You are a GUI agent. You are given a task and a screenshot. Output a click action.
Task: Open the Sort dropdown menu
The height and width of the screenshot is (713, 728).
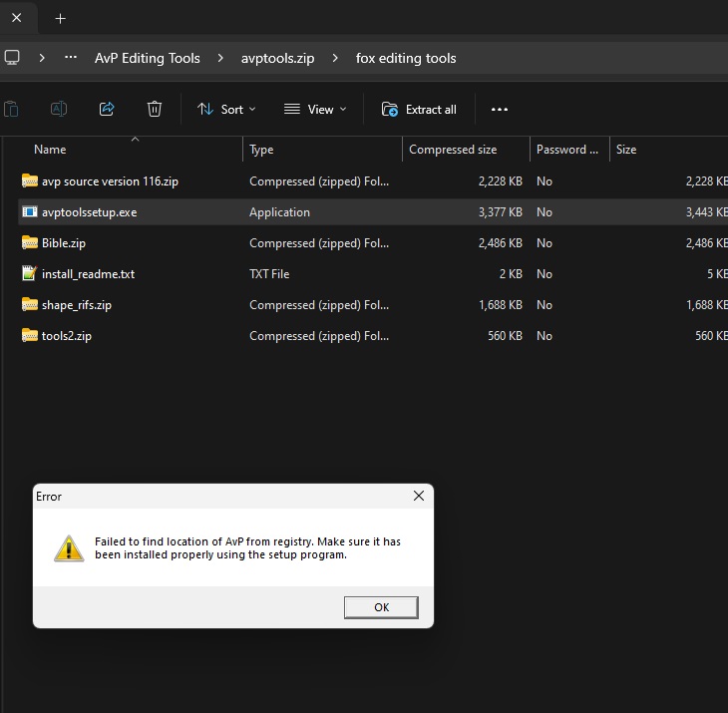point(226,109)
